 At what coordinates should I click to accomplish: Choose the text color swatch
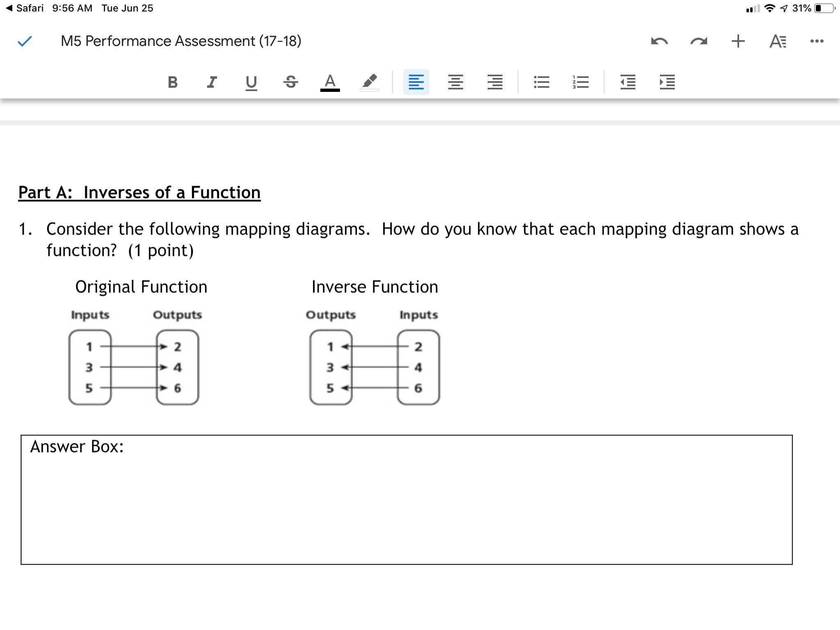(330, 82)
